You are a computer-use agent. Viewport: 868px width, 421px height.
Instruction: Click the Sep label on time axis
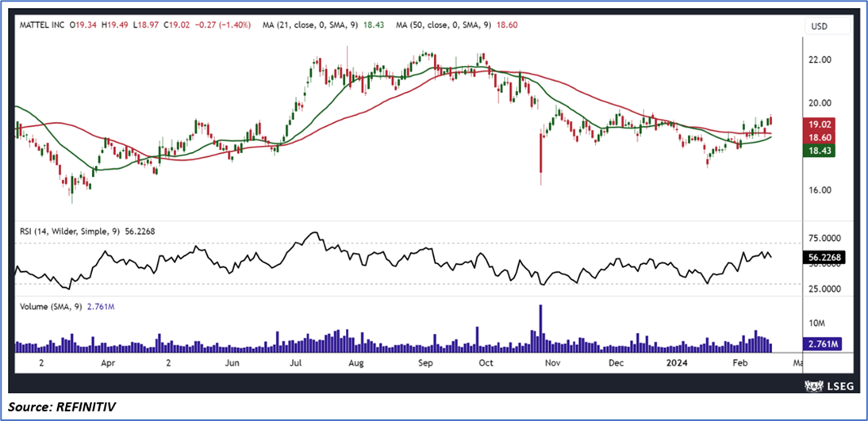click(425, 363)
